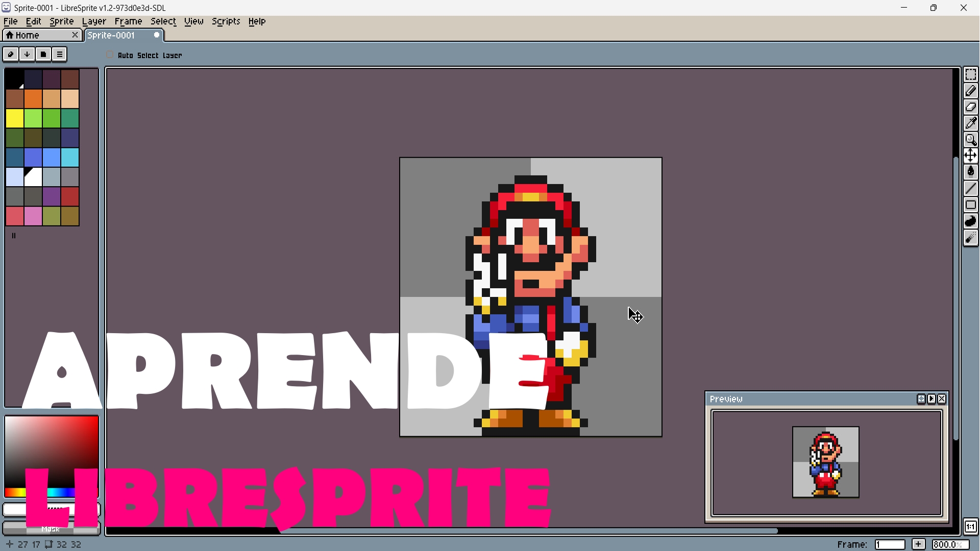Open the hamburger menu in the top toolbar
980x551 pixels.
coord(59,54)
